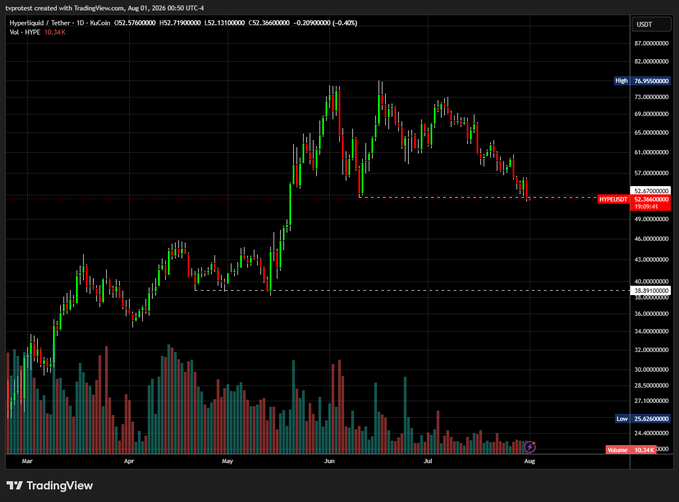Image resolution: width=679 pixels, height=502 pixels.
Task: Click the 28.50 price scale value
Action: point(651,385)
